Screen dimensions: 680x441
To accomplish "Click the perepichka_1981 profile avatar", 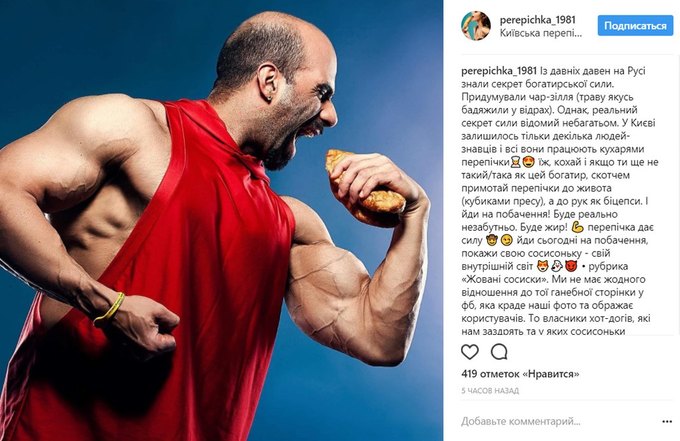I will [476, 26].
